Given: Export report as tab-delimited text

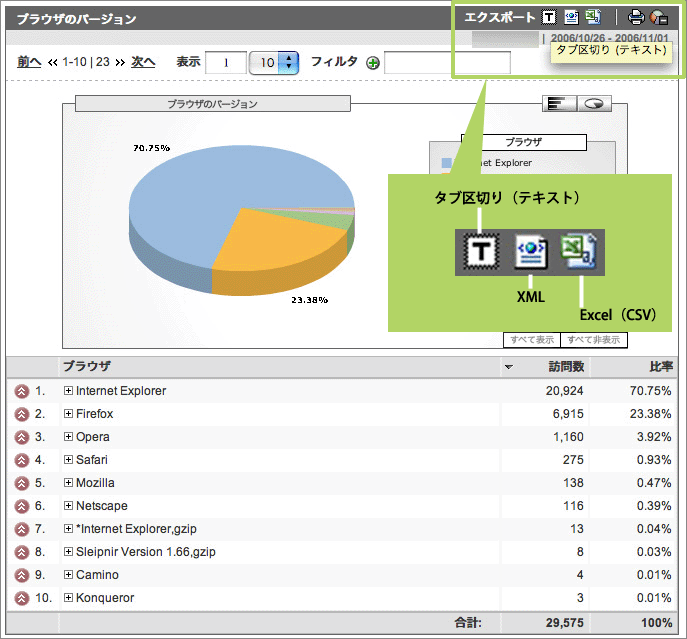Looking at the screenshot, I should [x=548, y=17].
